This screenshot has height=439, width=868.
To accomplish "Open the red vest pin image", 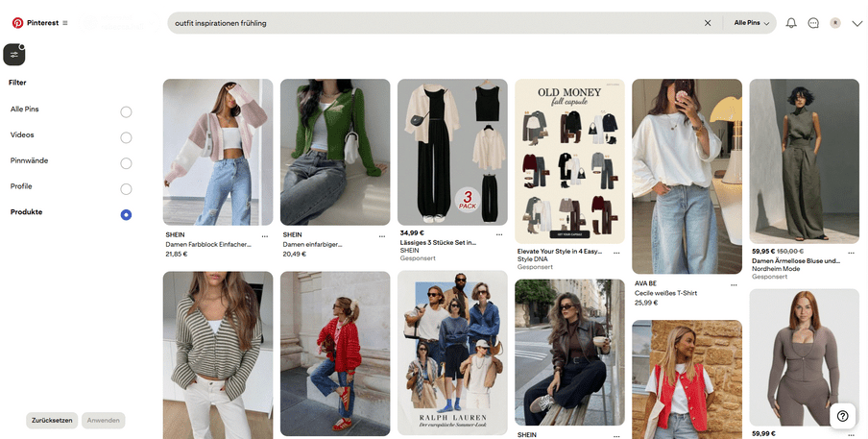I will point(687,379).
